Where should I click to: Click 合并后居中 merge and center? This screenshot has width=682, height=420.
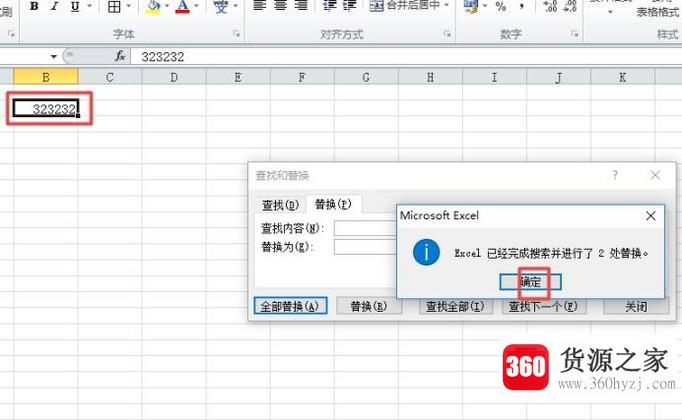(405, 5)
